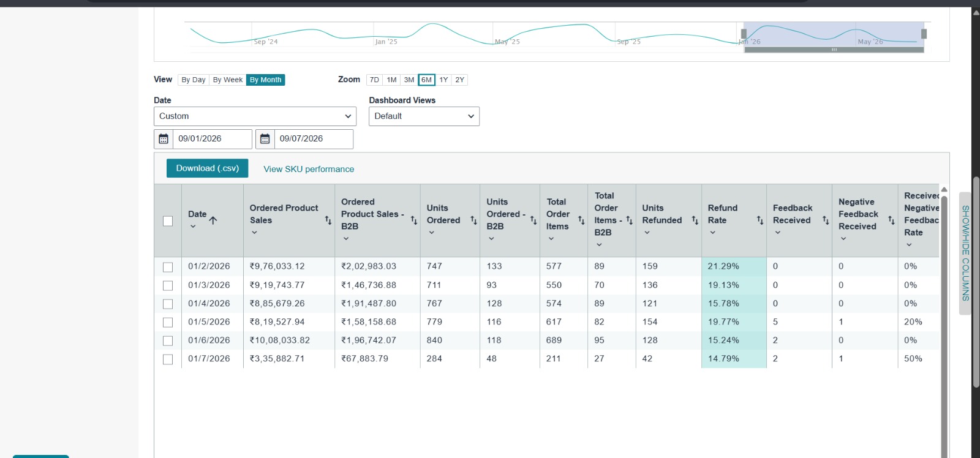Sort the Refund Rate column
Viewport: 980px width, 458px height.
click(759, 220)
